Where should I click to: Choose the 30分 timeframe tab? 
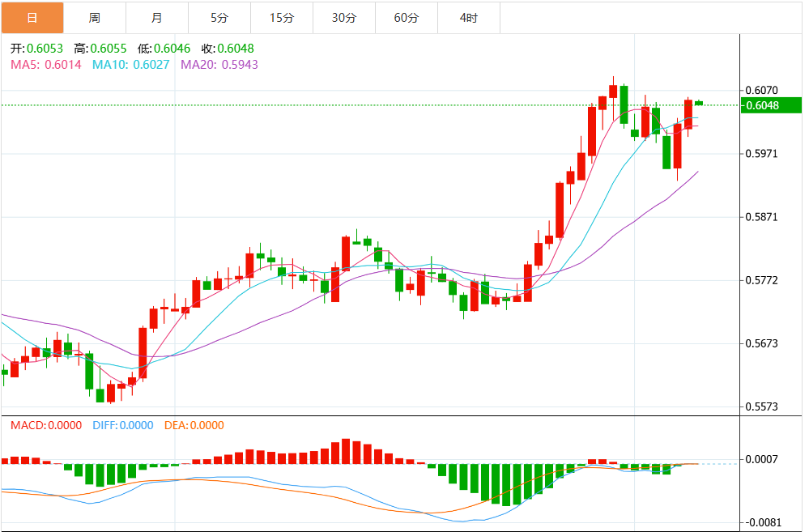[344, 18]
